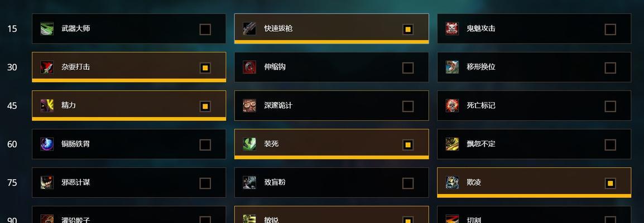Screen dimensions: 644x223
Task: Select the 精力 talent row
Action: click(x=129, y=106)
